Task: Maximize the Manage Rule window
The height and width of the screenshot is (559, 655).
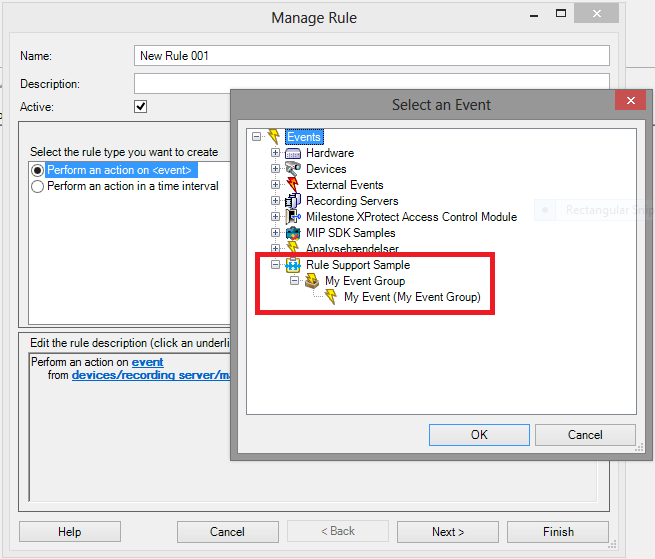Action: [x=561, y=14]
